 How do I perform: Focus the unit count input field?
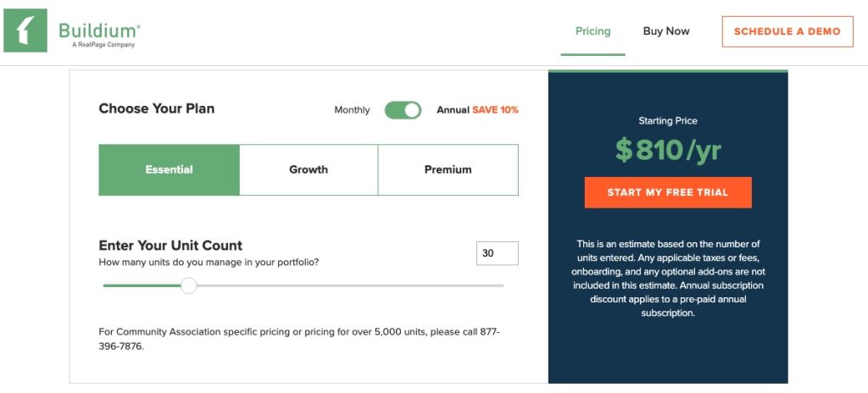pyautogui.click(x=497, y=253)
